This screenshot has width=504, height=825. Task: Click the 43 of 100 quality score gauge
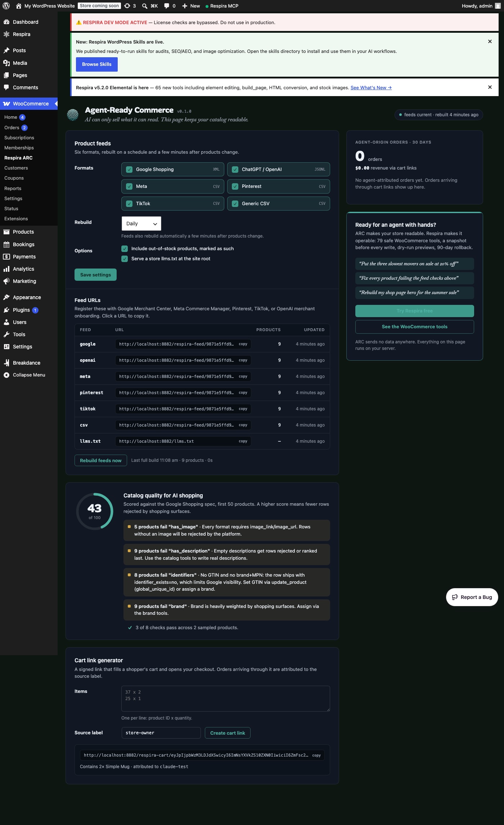95,511
